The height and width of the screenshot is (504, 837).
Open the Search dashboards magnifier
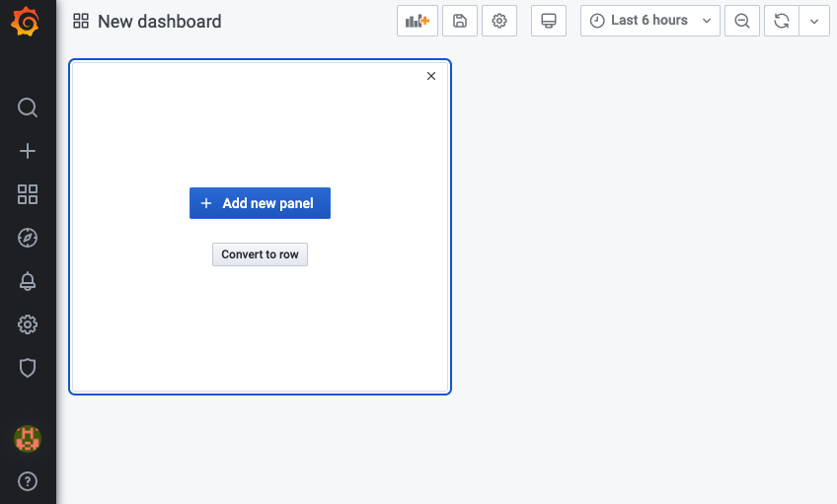click(x=28, y=108)
